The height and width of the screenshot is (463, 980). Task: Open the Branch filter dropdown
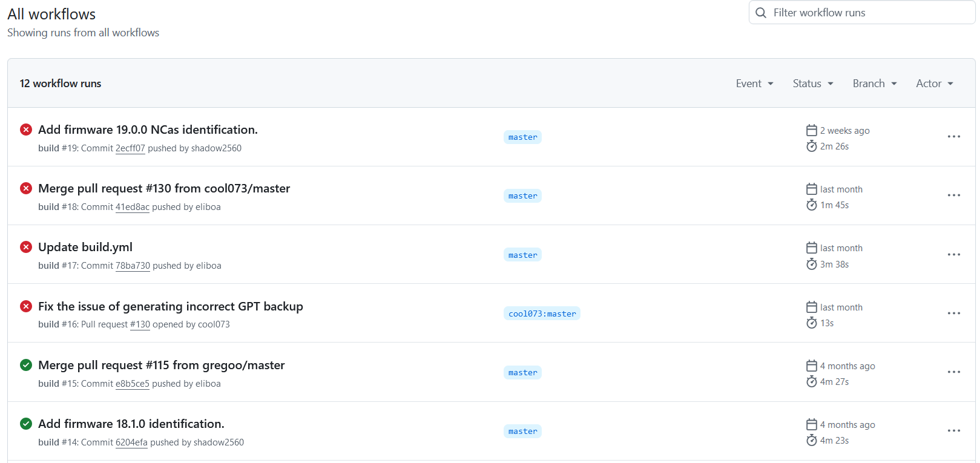875,84
